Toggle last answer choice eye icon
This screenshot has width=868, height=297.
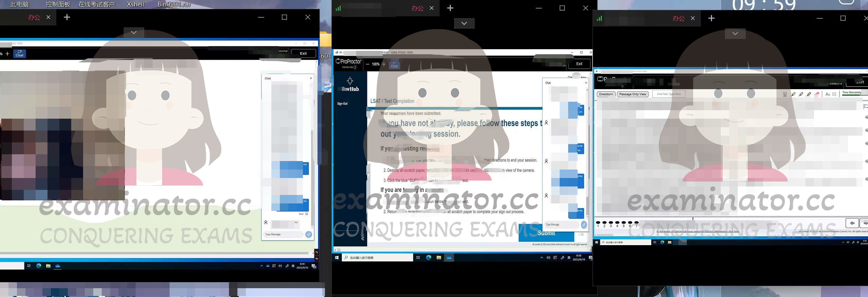tap(866, 179)
